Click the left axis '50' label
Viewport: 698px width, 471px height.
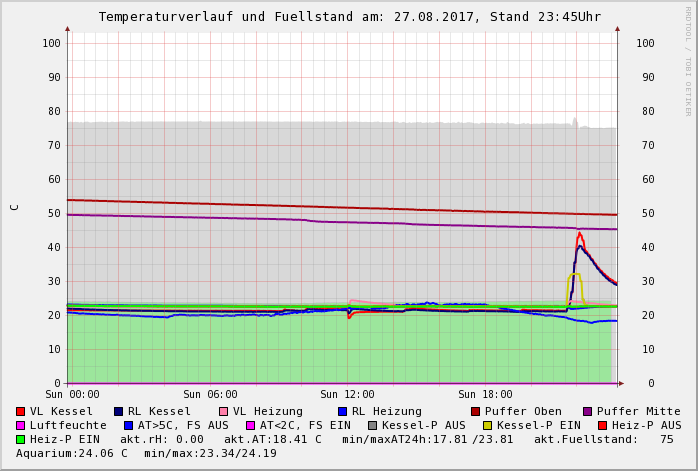54,213
